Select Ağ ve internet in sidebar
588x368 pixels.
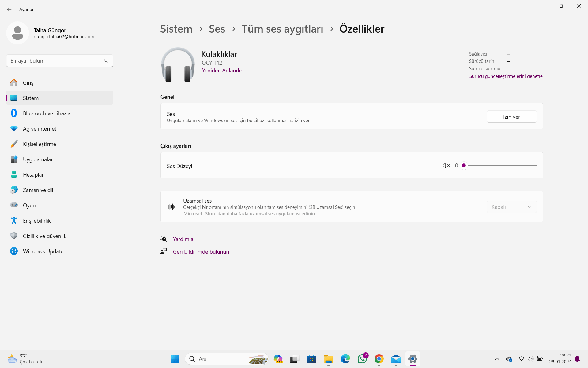(x=40, y=129)
